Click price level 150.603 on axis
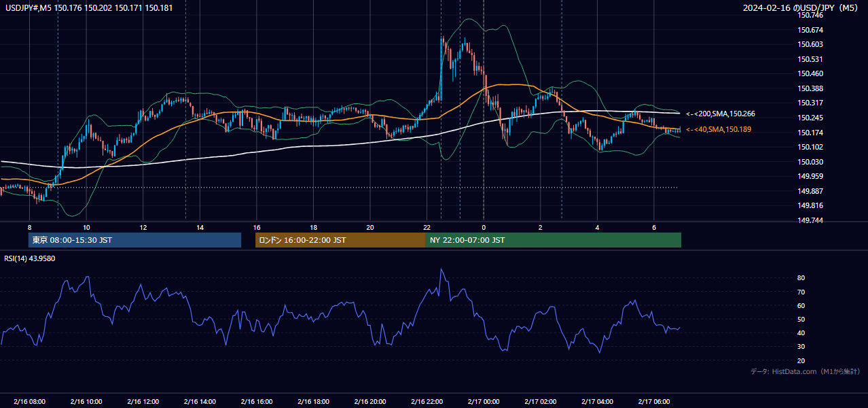The image size is (868, 408). [810, 44]
